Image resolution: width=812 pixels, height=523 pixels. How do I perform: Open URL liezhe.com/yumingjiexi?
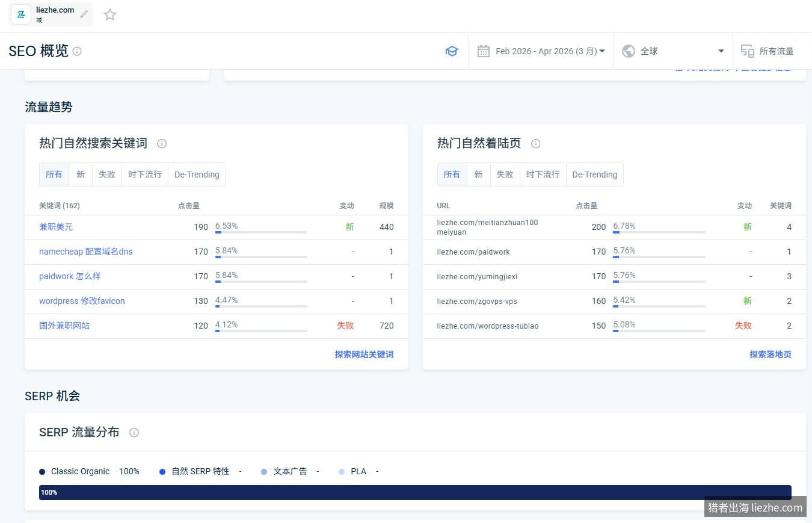477,276
